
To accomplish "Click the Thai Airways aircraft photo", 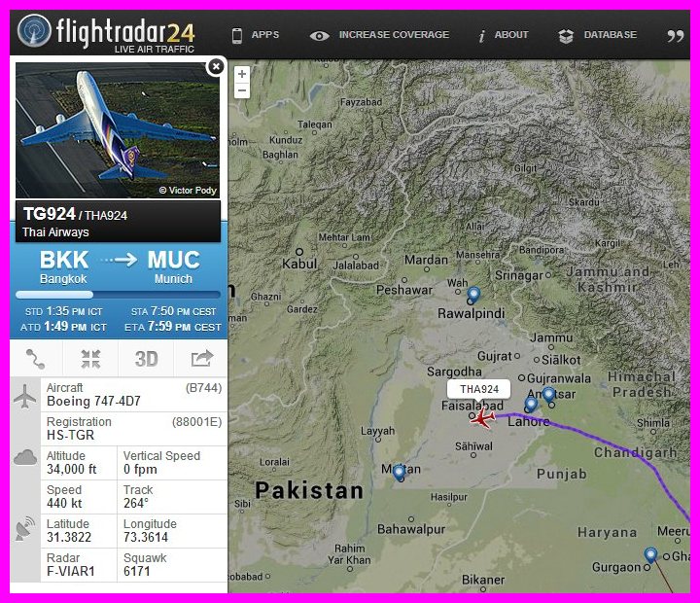I will coord(118,130).
